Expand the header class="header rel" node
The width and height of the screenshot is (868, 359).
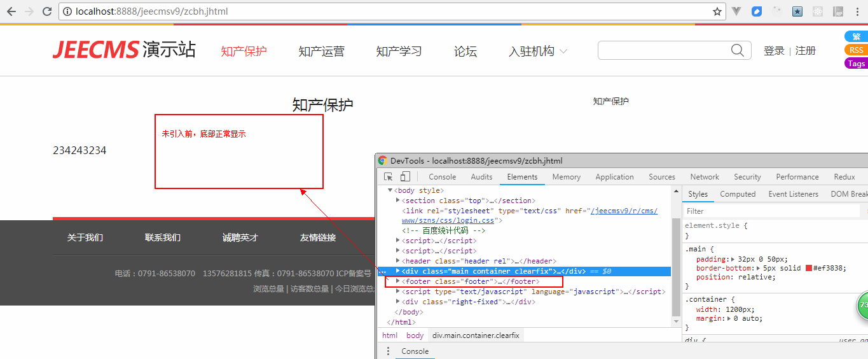pyautogui.click(x=398, y=261)
